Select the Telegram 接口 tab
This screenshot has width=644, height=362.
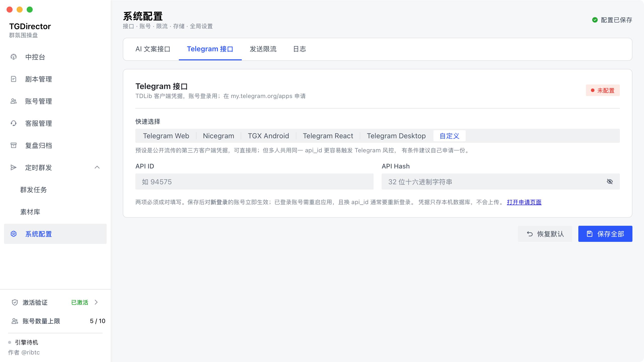point(210,49)
